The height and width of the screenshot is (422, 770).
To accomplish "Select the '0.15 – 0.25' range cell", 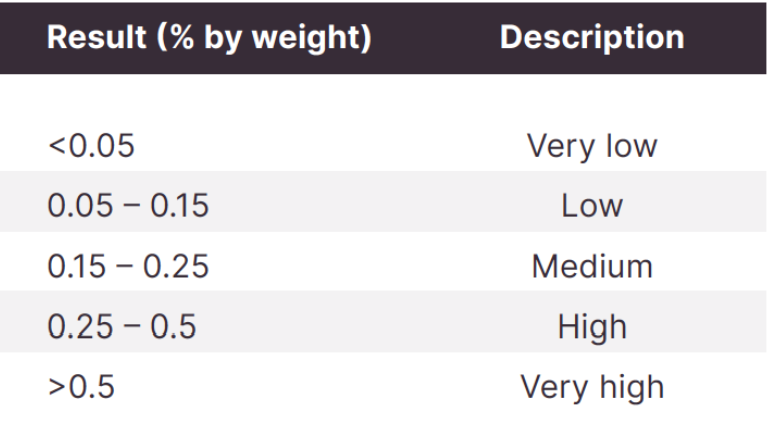I will 128,266.
